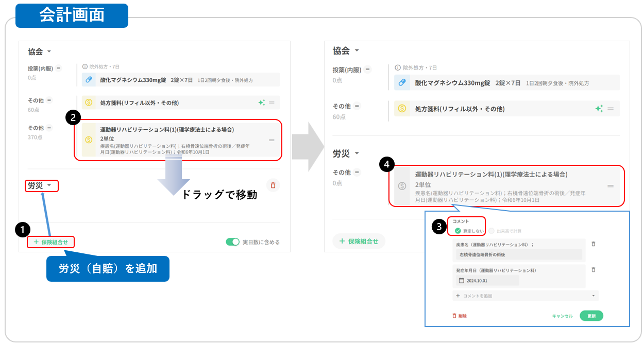
Task: Click the yellow coin icon of left 処方箋料 row
Action: coord(89,102)
